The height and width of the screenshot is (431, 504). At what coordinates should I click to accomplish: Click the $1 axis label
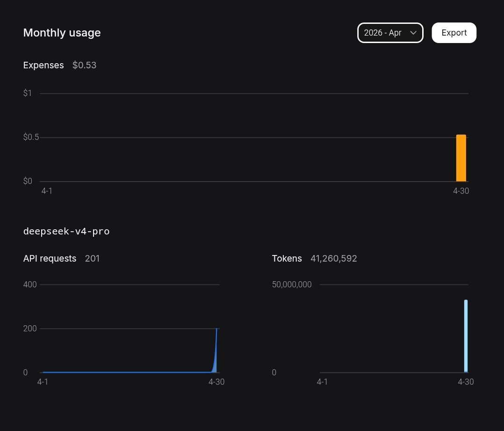click(27, 93)
